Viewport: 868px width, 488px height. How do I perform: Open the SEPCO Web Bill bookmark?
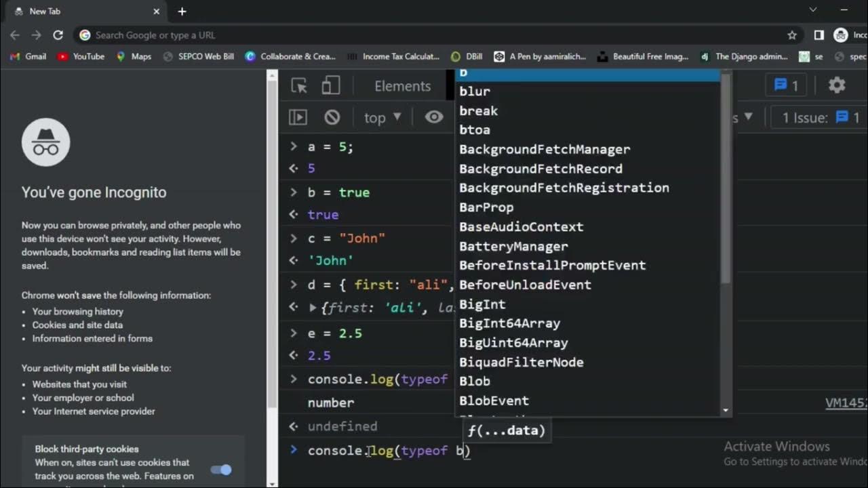[x=199, y=56]
